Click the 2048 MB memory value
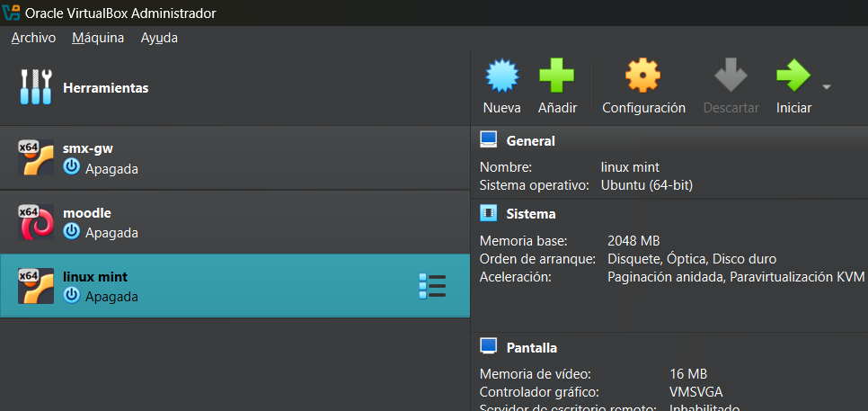 coord(633,241)
